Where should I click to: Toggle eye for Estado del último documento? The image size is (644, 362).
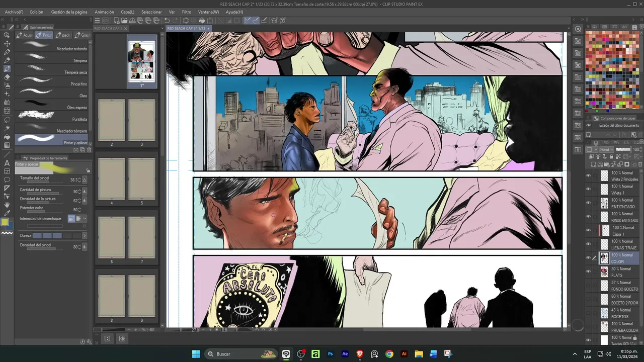click(589, 125)
